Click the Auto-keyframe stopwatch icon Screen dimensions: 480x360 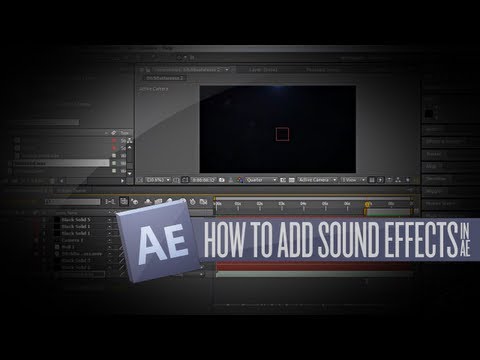click(x=192, y=202)
